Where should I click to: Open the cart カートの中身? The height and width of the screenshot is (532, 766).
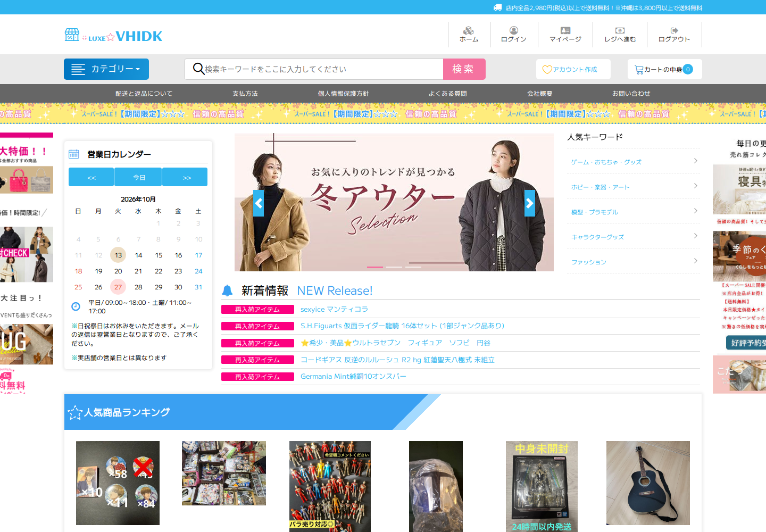(665, 69)
